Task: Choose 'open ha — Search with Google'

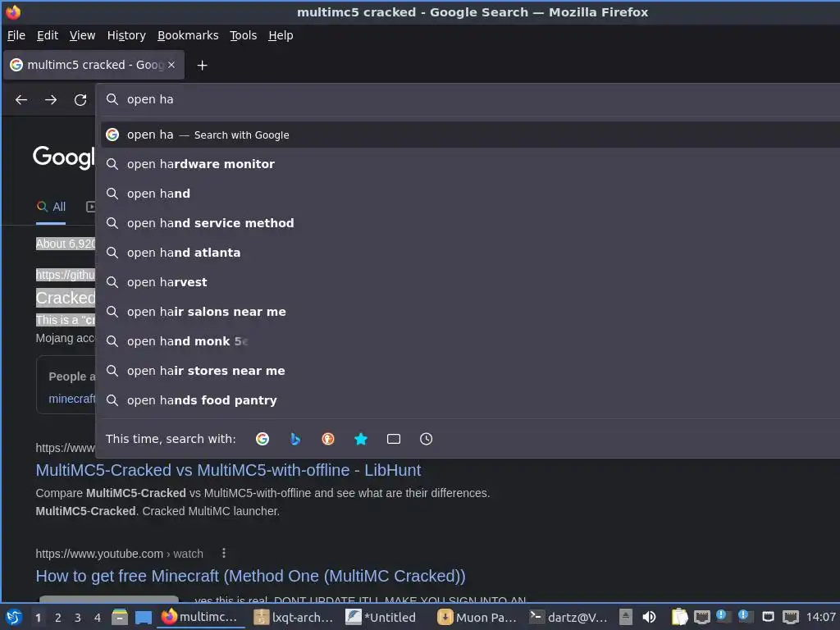Action: [x=470, y=135]
